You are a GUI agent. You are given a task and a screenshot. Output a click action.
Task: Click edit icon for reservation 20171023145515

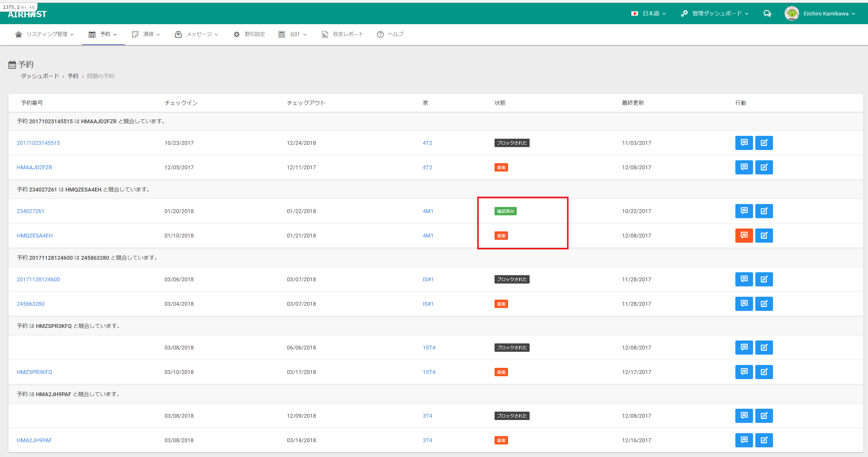(x=764, y=143)
